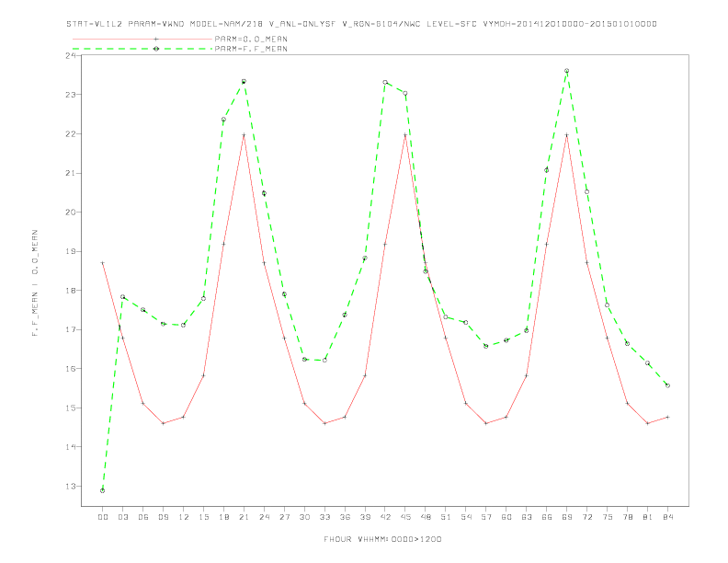Viewport: 728px width, 563px height.
Task: Click green series peak marker at hour 69
Action: click(567, 71)
